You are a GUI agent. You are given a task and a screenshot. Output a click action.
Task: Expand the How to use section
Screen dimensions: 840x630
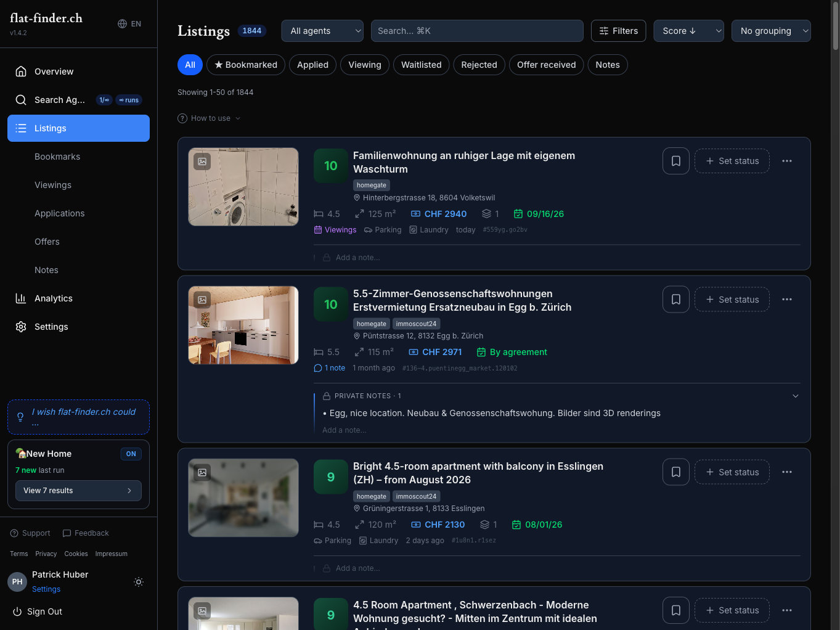[209, 118]
